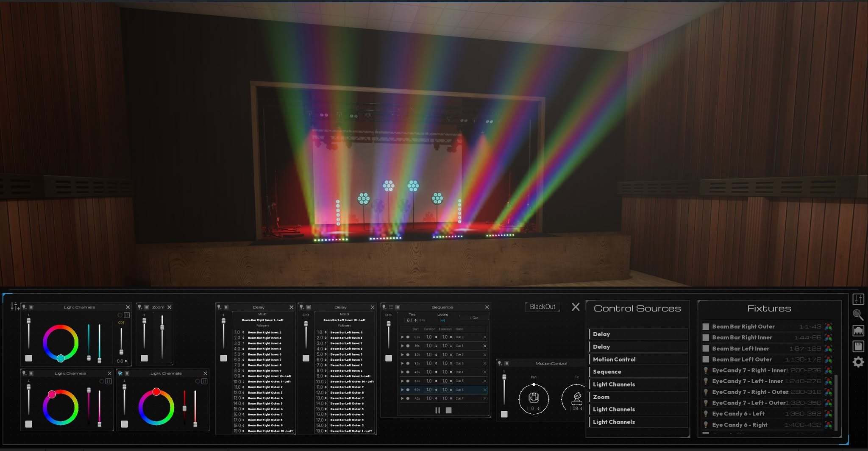The width and height of the screenshot is (868, 451).
Task: Pause the sequence playback
Action: pyautogui.click(x=438, y=410)
